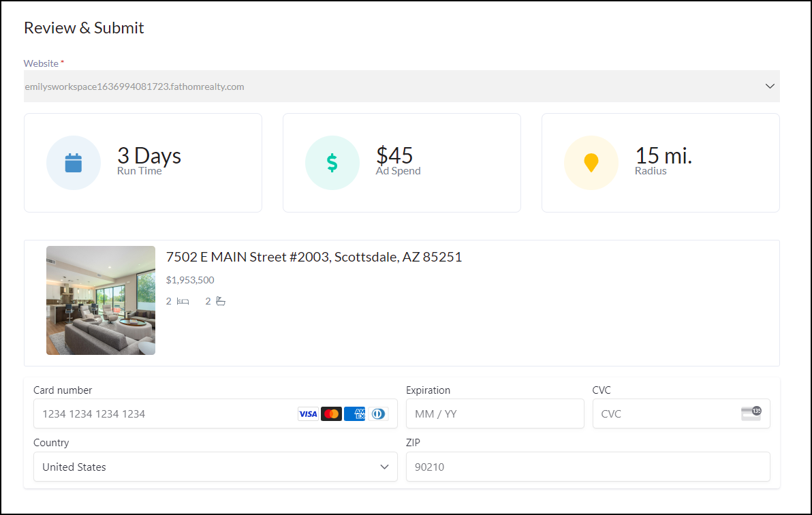This screenshot has width=812, height=515.
Task: Select the Visa card brand icon
Action: click(308, 413)
